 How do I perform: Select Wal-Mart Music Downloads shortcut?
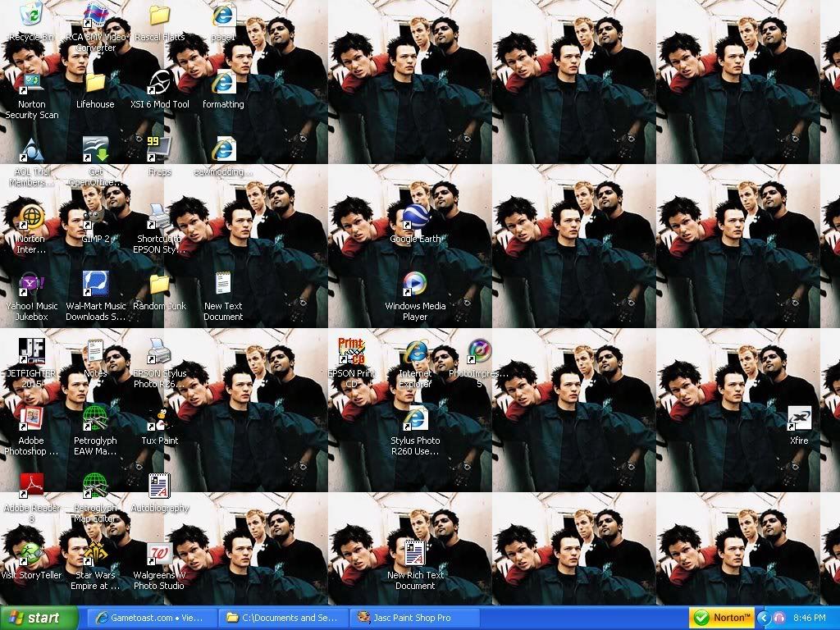click(x=95, y=284)
